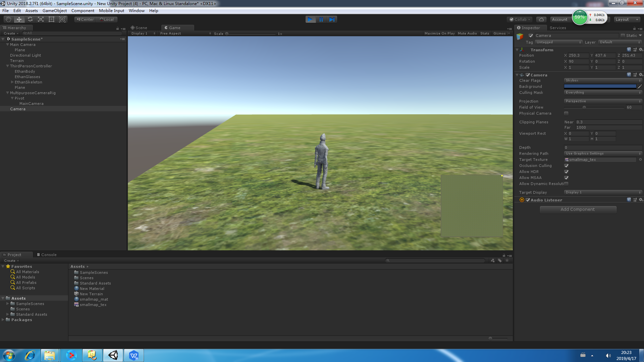Click the Stats button
Image resolution: width=644 pixels, height=362 pixels.
pyautogui.click(x=485, y=34)
